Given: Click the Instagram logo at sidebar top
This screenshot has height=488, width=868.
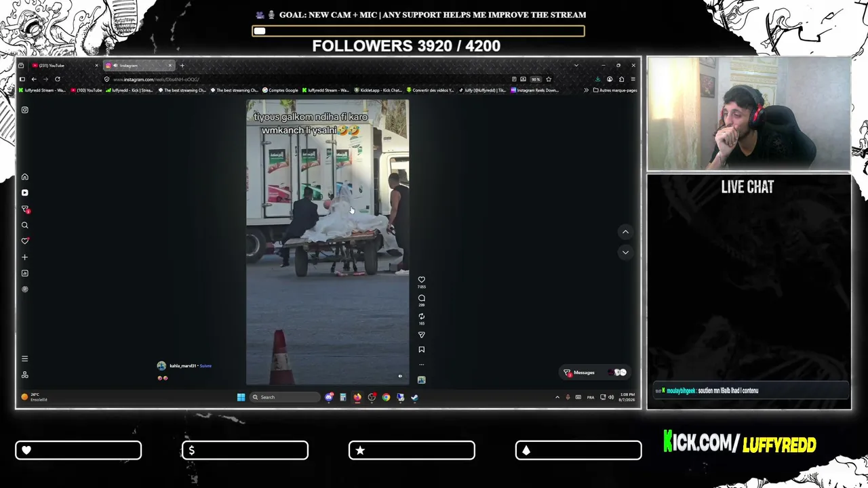Looking at the screenshot, I should coord(25,110).
